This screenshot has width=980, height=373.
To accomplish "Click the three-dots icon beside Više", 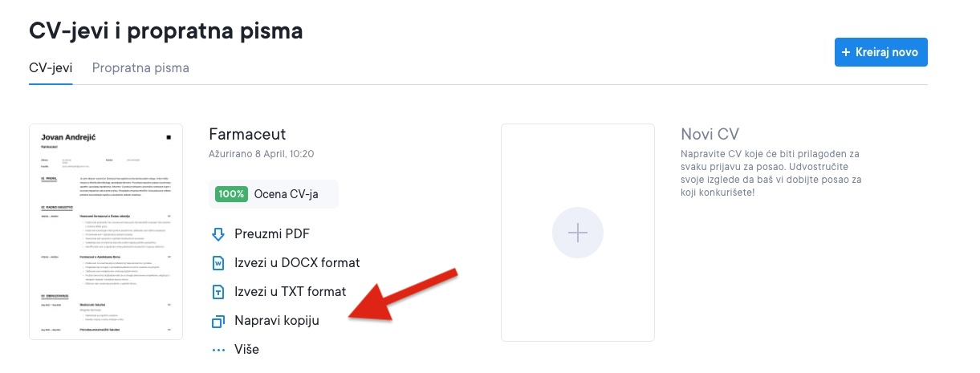I will pyautogui.click(x=217, y=350).
